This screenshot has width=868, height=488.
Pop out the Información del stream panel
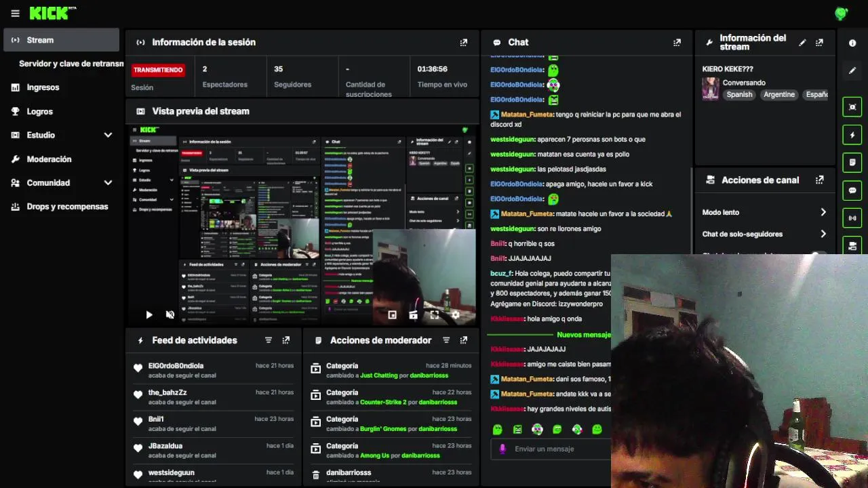(819, 42)
